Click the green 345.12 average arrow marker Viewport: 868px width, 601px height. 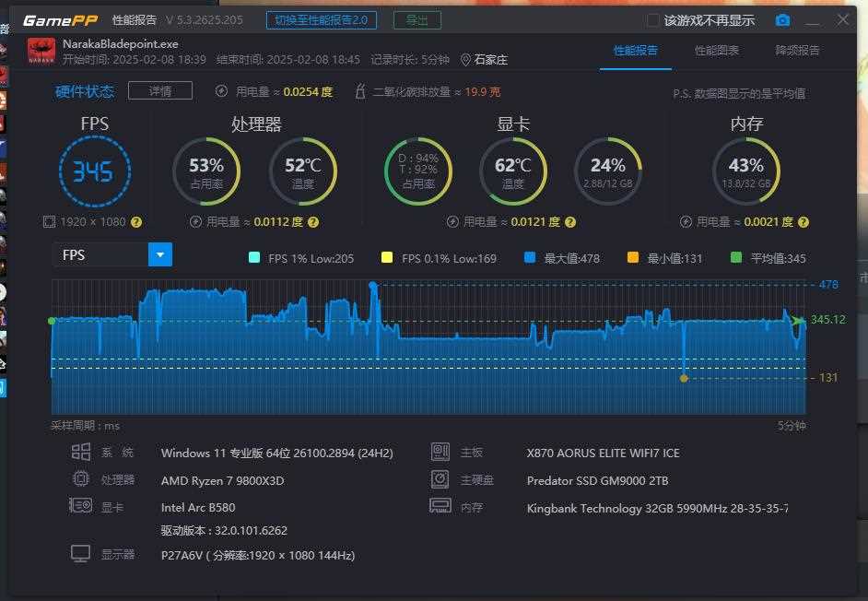pyautogui.click(x=798, y=320)
